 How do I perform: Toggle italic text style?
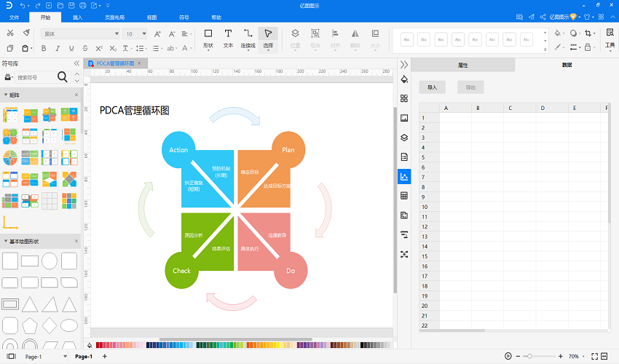[58, 48]
